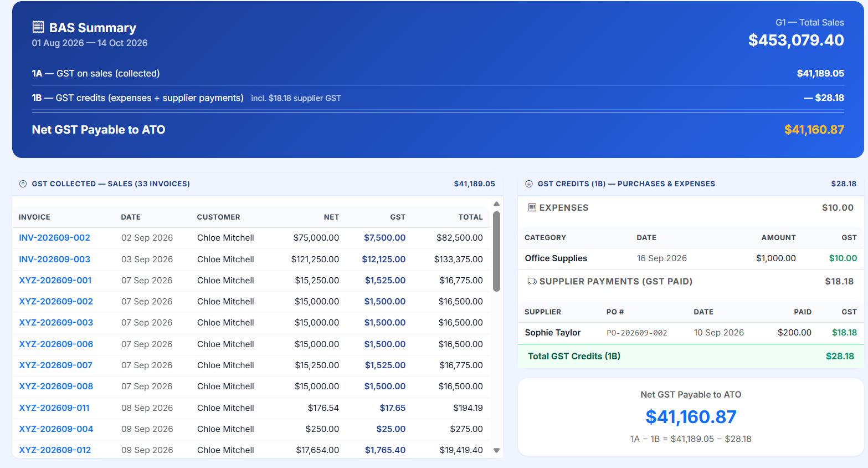Click the PO # column header
This screenshot has width=868, height=468.
(615, 312)
